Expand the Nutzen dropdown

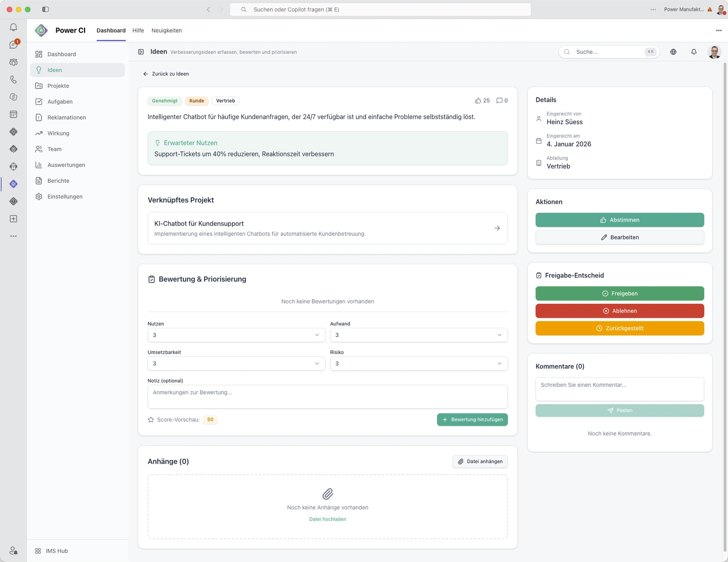tap(236, 335)
